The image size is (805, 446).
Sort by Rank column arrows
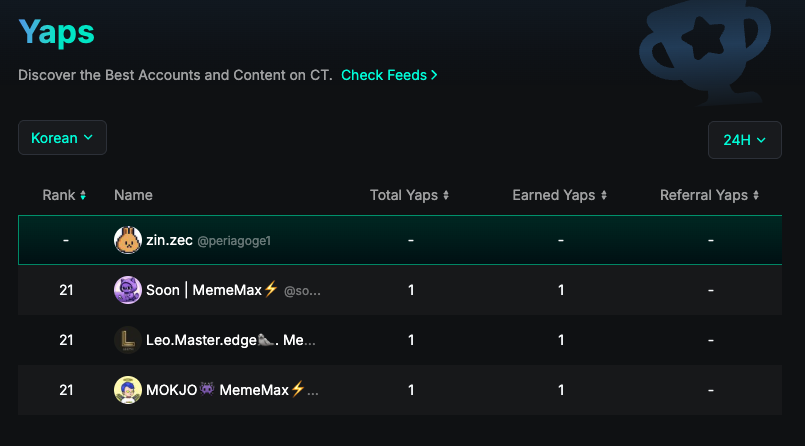(x=83, y=195)
